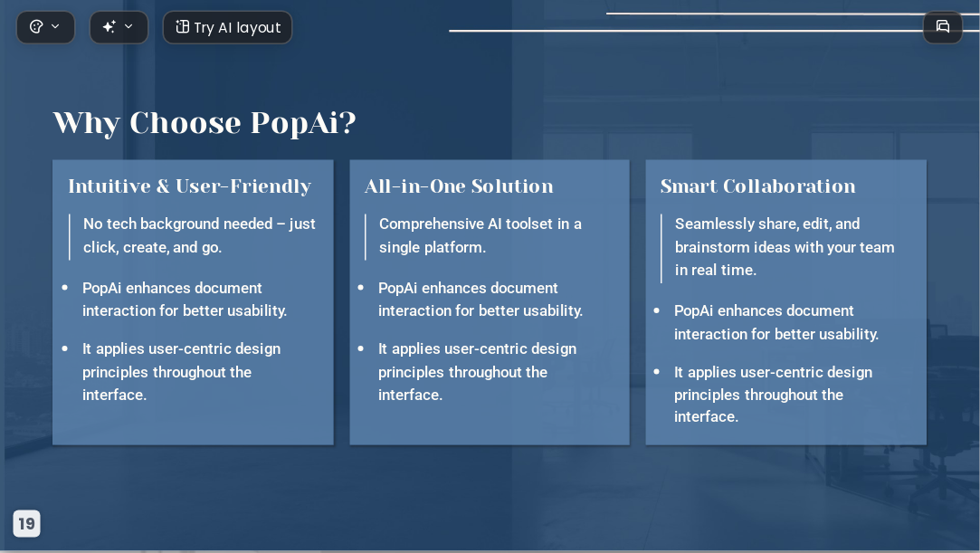This screenshot has width=980, height=553.
Task: Click the slide number 19 badge
Action: 27,524
